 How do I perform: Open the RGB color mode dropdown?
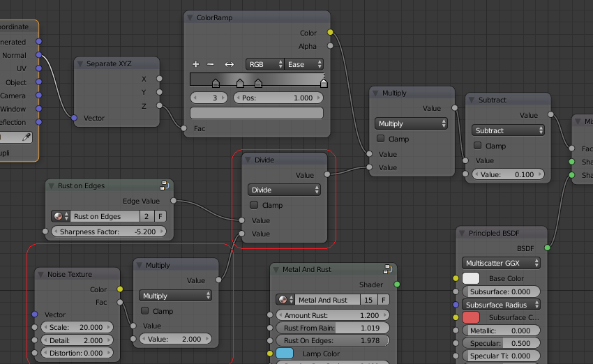click(264, 64)
